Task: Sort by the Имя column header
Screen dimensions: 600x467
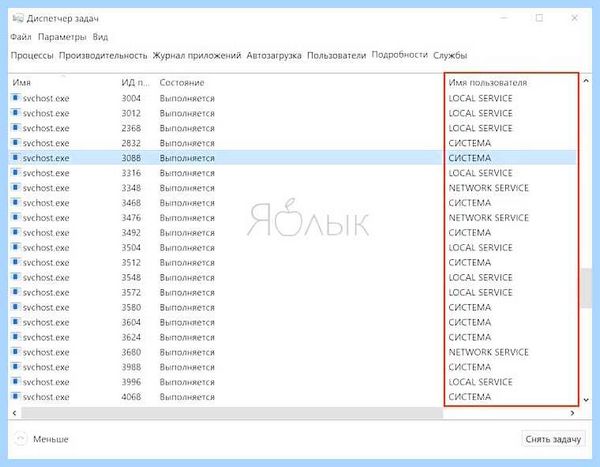Action: (21, 83)
